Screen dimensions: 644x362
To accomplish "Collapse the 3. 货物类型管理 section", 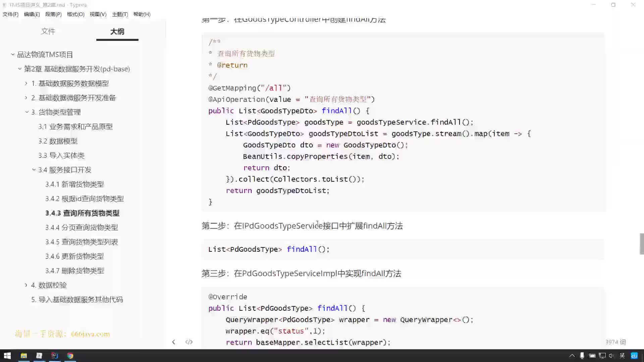I will (27, 112).
